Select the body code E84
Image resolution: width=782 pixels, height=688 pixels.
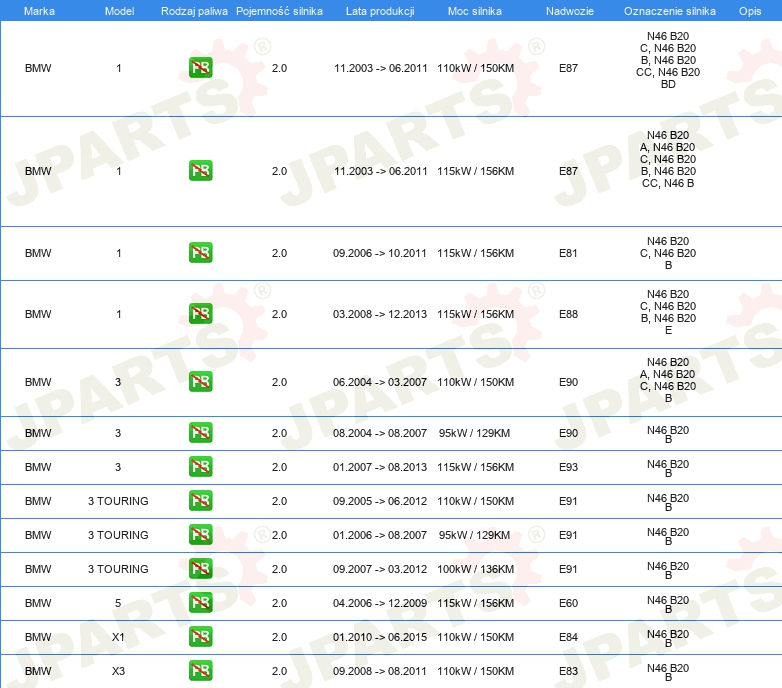click(x=568, y=637)
